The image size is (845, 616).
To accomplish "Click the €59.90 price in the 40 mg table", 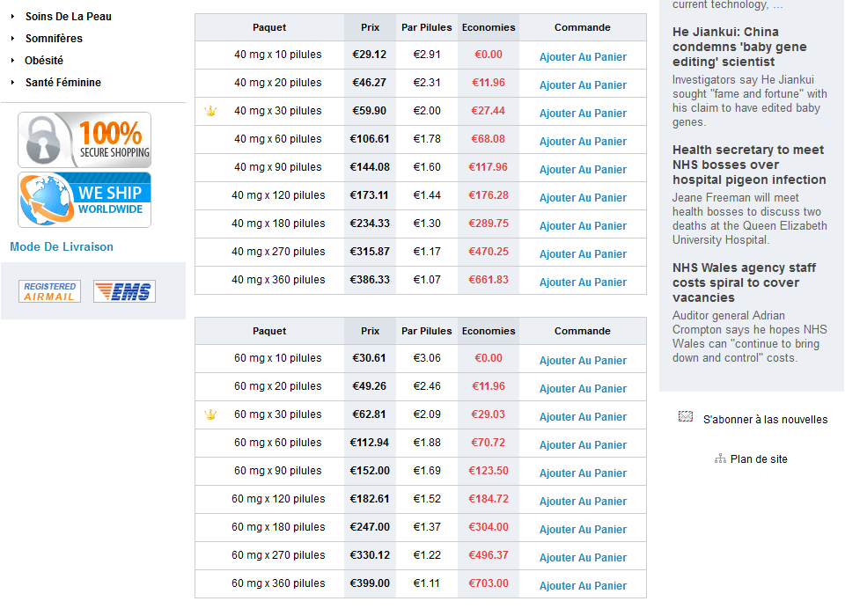I will [369, 111].
